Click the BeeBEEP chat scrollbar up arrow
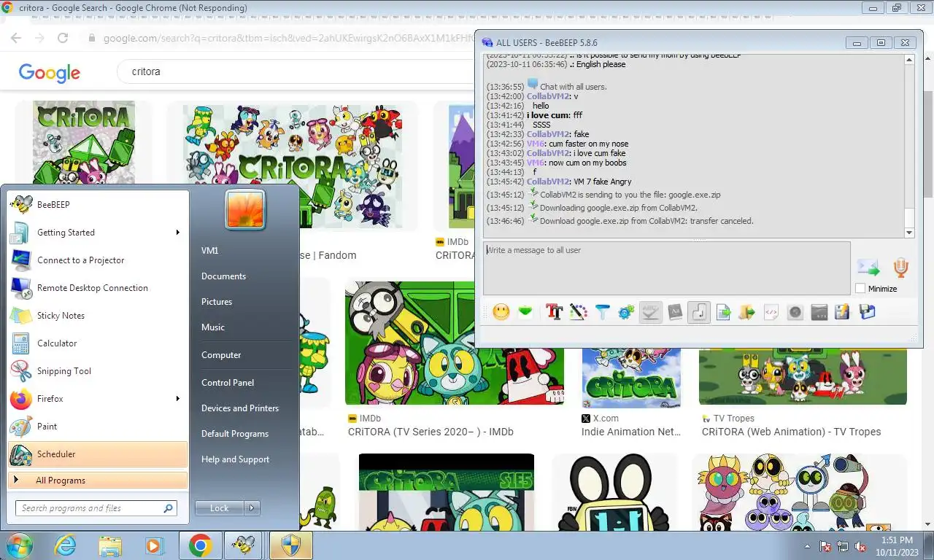Image resolution: width=934 pixels, height=560 pixels. [x=909, y=59]
